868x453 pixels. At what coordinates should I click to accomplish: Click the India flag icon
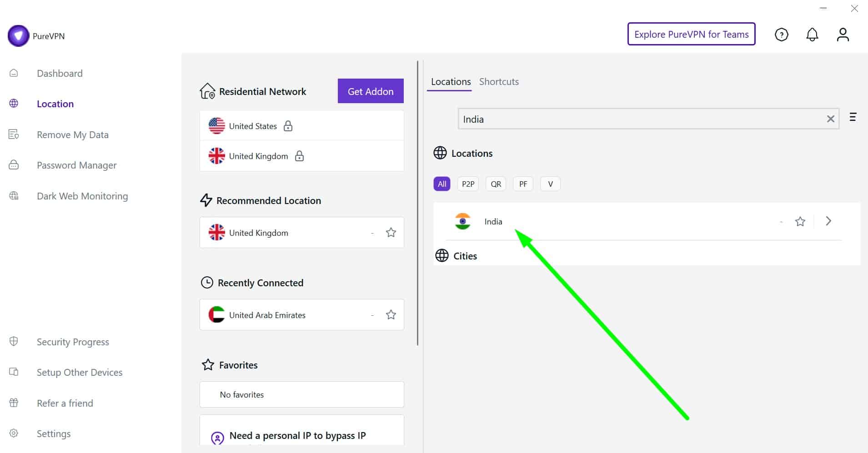click(x=462, y=221)
